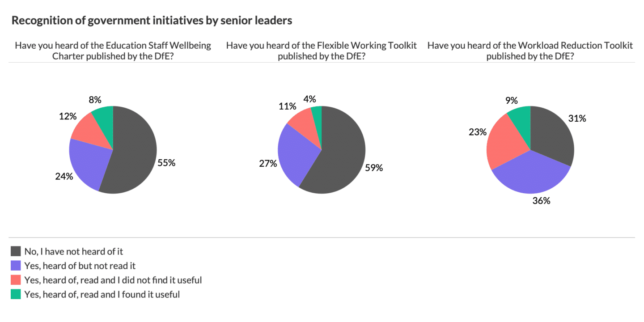Select the 'No, I have not heard of it' legend label
The width and height of the screenshot is (644, 322).
click(x=73, y=251)
